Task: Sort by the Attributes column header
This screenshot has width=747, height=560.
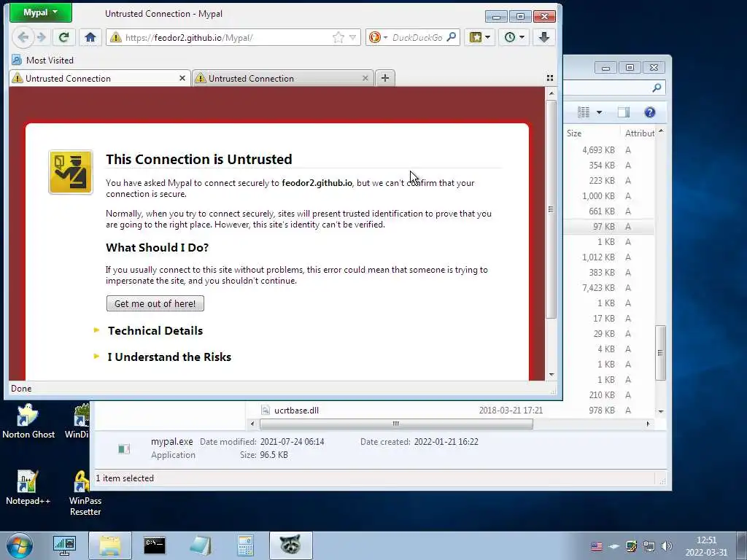Action: tap(639, 133)
